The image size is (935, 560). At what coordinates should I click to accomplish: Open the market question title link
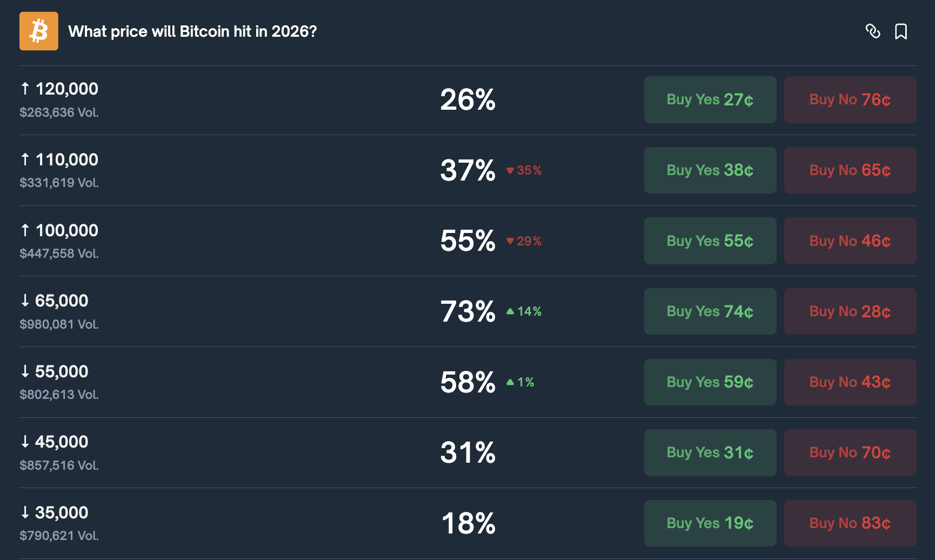[192, 31]
